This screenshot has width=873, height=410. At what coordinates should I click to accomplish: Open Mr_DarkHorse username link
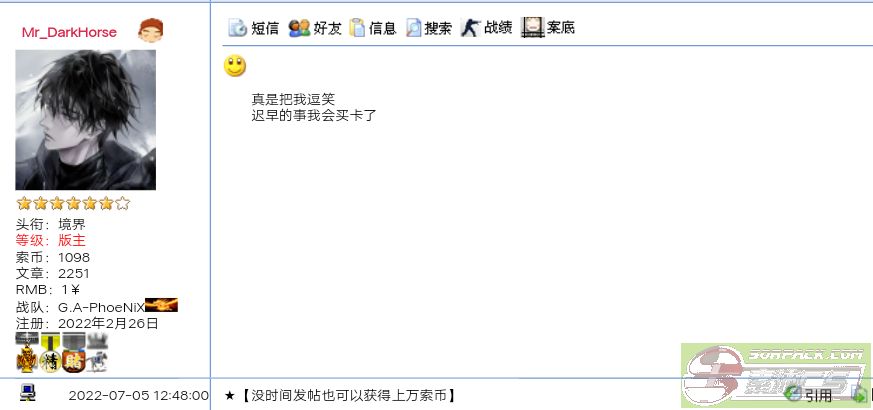70,32
